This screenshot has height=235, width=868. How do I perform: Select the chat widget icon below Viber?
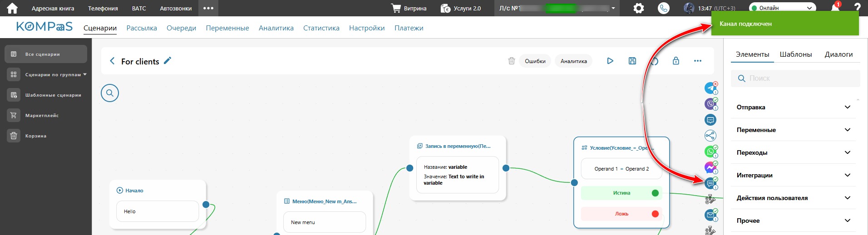click(710, 120)
